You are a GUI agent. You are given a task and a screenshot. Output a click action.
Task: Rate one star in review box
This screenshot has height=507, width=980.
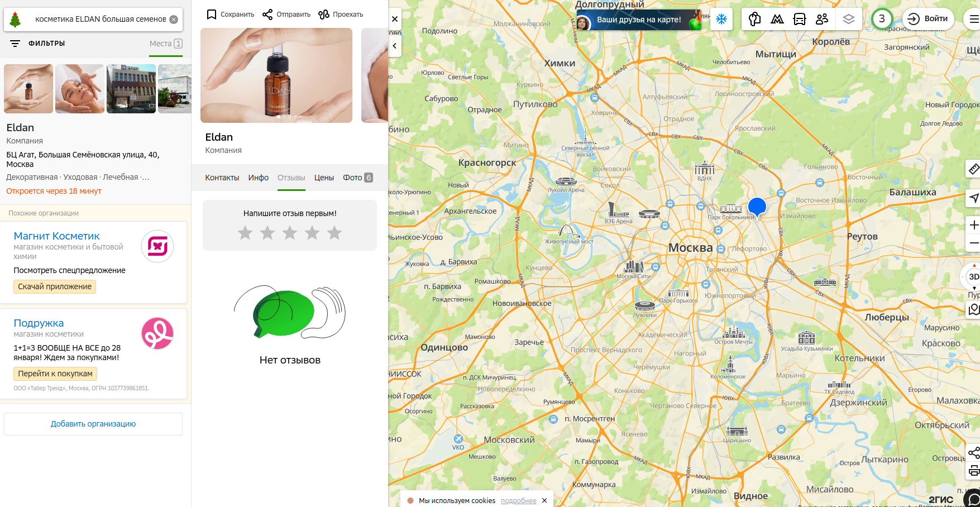pyautogui.click(x=245, y=233)
